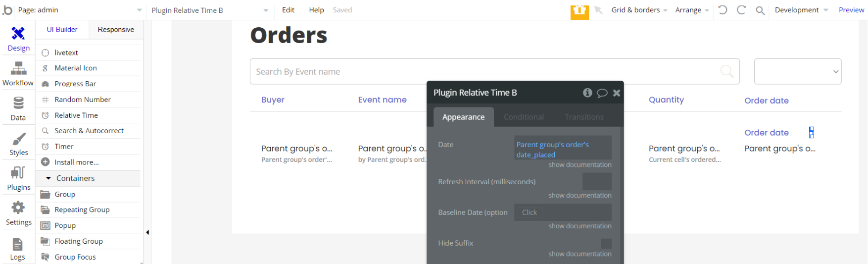Image resolution: width=868 pixels, height=264 pixels.
Task: Click the Refresh Interval input field
Action: [597, 182]
